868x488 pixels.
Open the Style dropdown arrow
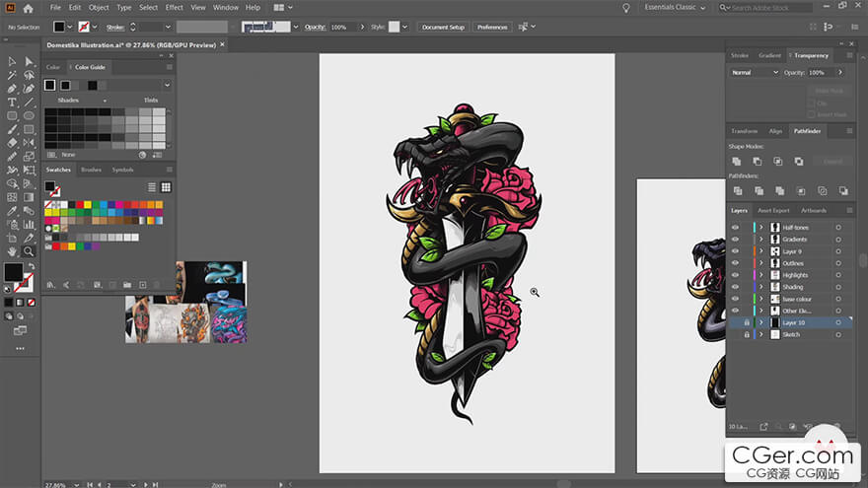404,28
